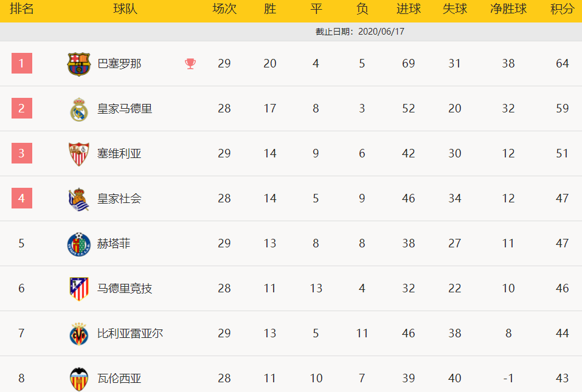Image resolution: width=582 pixels, height=392 pixels.
Task: Click the red rank 4 badge
Action: [22, 198]
